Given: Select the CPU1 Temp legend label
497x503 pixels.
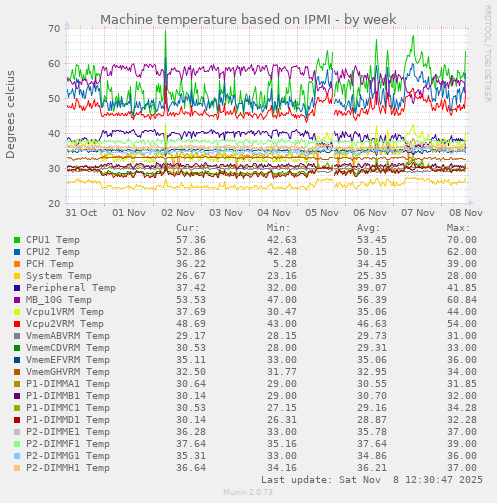Looking at the screenshot, I should tap(53, 240).
